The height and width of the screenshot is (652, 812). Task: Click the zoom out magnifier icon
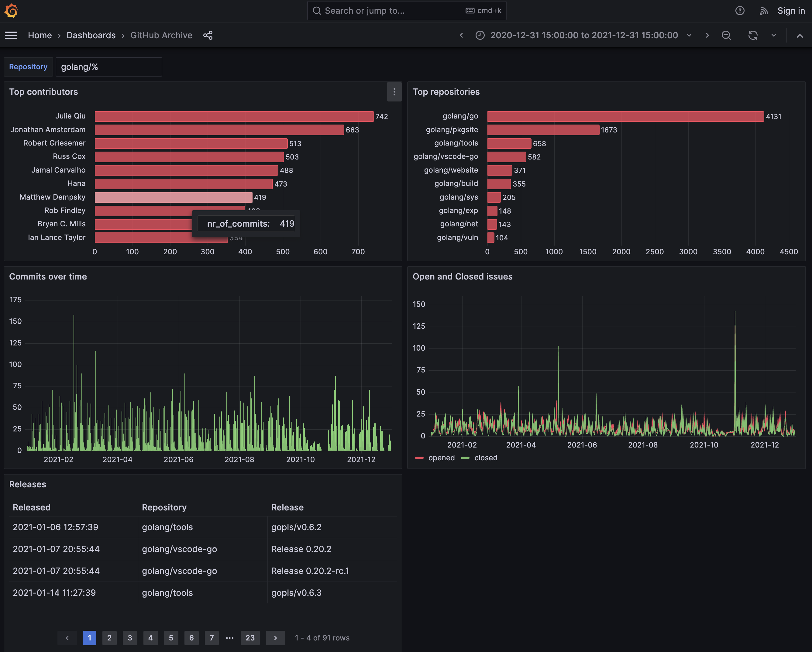[x=728, y=35]
